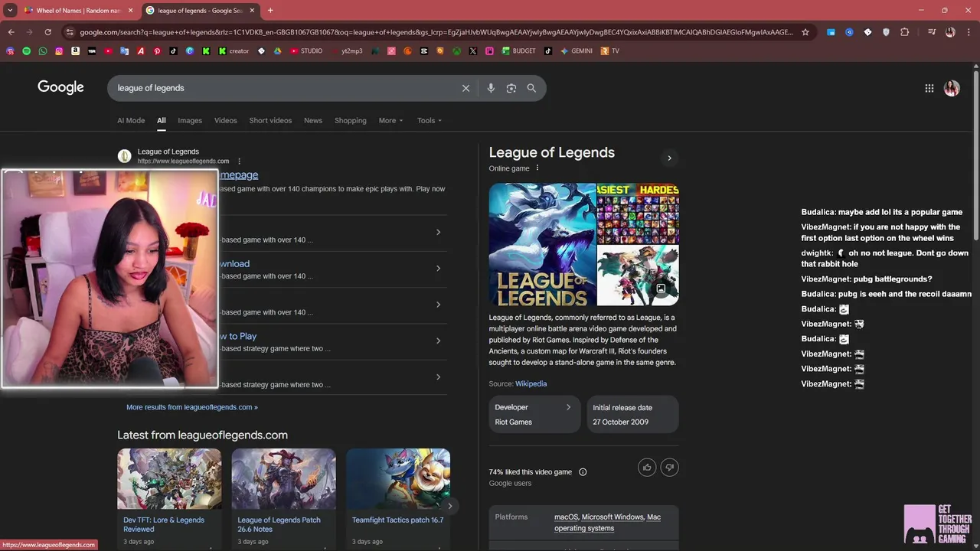
Task: Expand the Download sitelink chevron
Action: click(x=438, y=269)
